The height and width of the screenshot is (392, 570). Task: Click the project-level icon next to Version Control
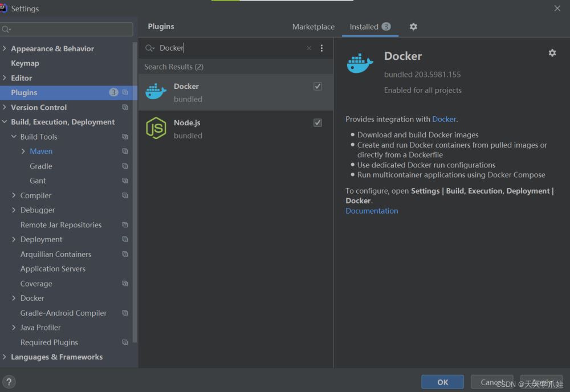point(125,107)
